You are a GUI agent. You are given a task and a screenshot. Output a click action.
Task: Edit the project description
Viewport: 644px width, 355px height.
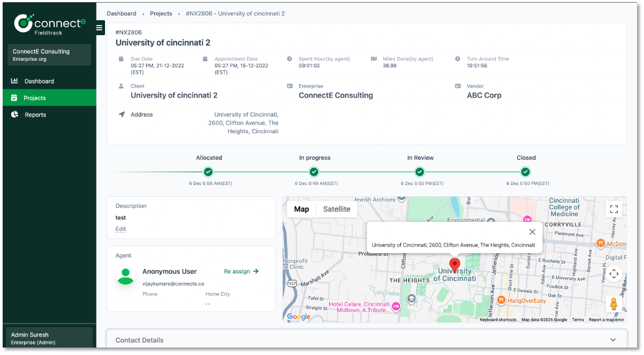(x=121, y=229)
